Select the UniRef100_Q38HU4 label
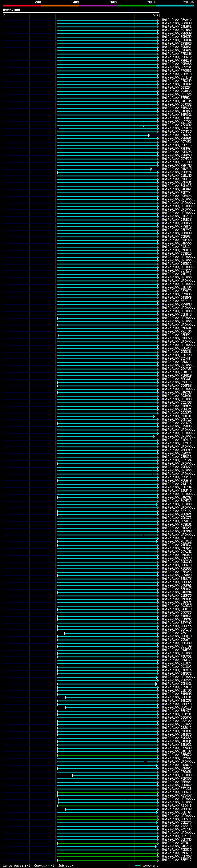This screenshot has width=197, height=868. coord(177,40)
